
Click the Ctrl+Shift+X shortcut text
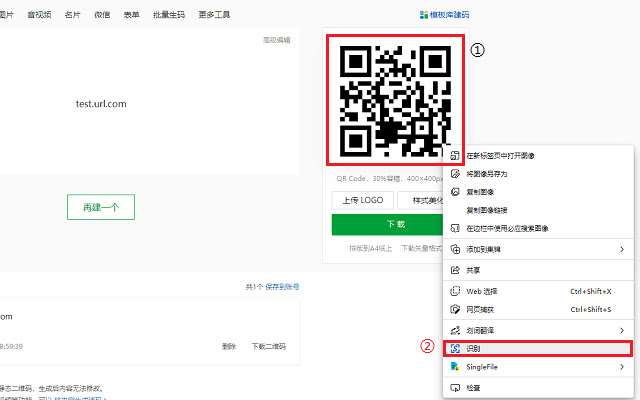[x=591, y=291]
